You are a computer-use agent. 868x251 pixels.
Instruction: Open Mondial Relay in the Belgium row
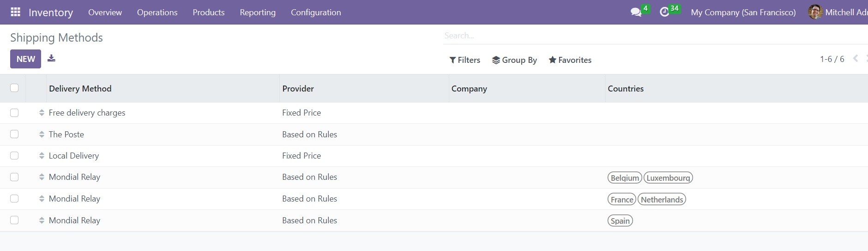pos(74,177)
